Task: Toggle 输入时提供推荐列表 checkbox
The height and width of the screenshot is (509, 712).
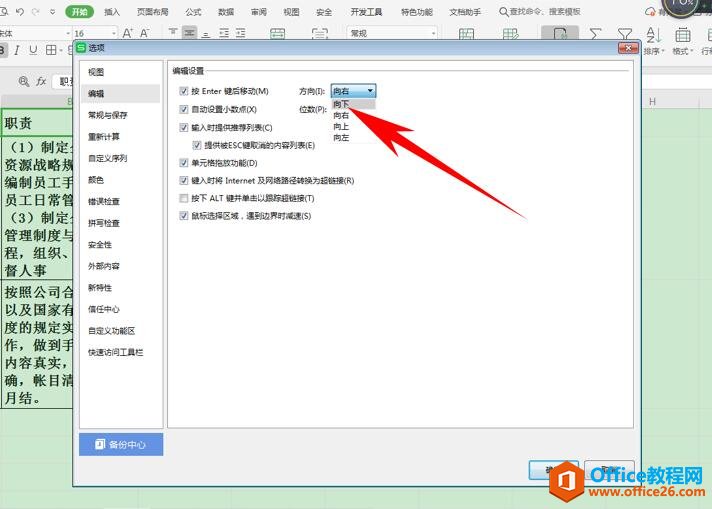Action: pos(184,128)
